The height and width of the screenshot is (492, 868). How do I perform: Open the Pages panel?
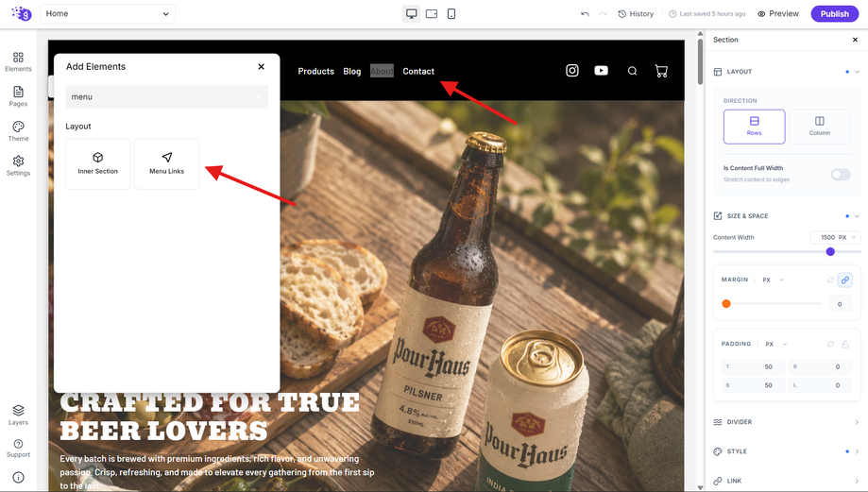point(18,96)
